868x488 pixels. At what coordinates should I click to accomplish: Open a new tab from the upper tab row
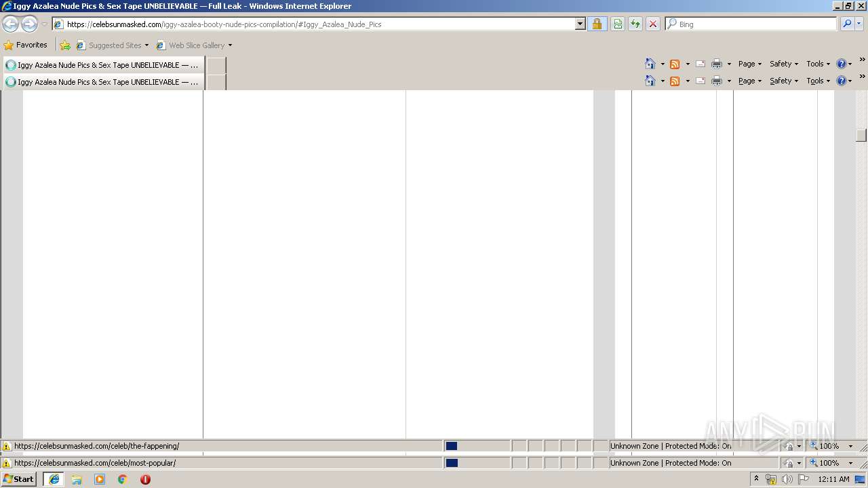[216, 66]
